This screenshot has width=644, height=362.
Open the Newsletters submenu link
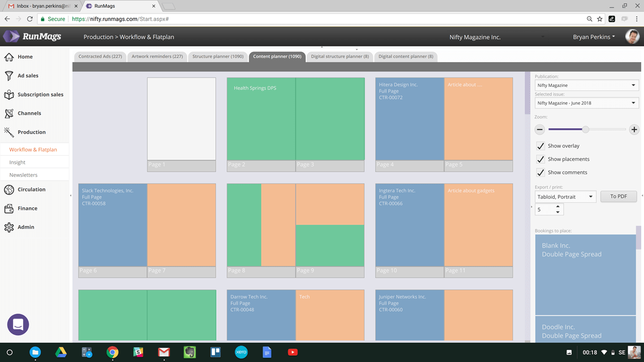(23, 175)
